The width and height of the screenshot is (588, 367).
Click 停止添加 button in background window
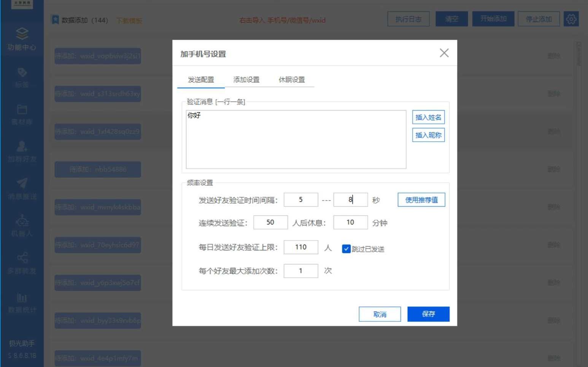pyautogui.click(x=539, y=19)
